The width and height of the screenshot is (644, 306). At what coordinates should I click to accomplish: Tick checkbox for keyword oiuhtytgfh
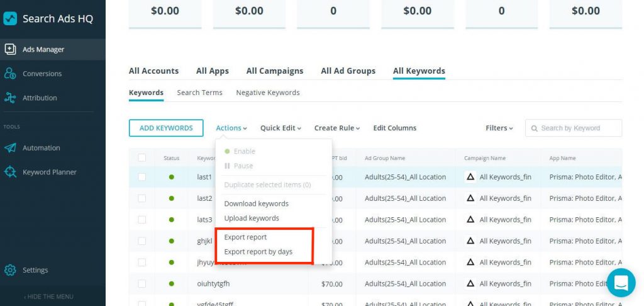(142, 284)
